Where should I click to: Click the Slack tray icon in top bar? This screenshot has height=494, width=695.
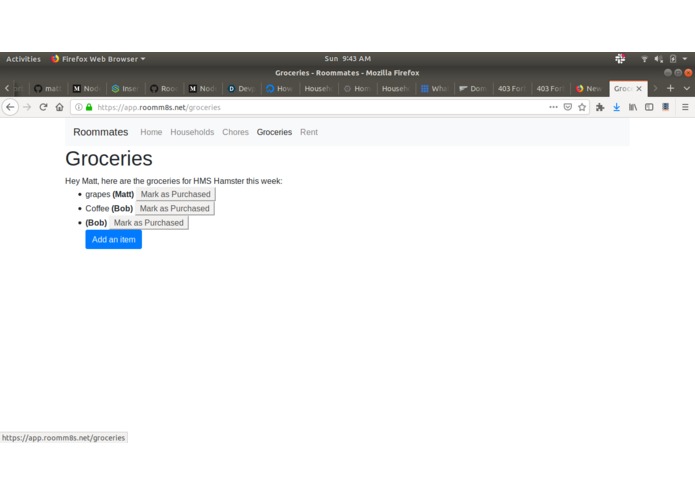coord(620,58)
